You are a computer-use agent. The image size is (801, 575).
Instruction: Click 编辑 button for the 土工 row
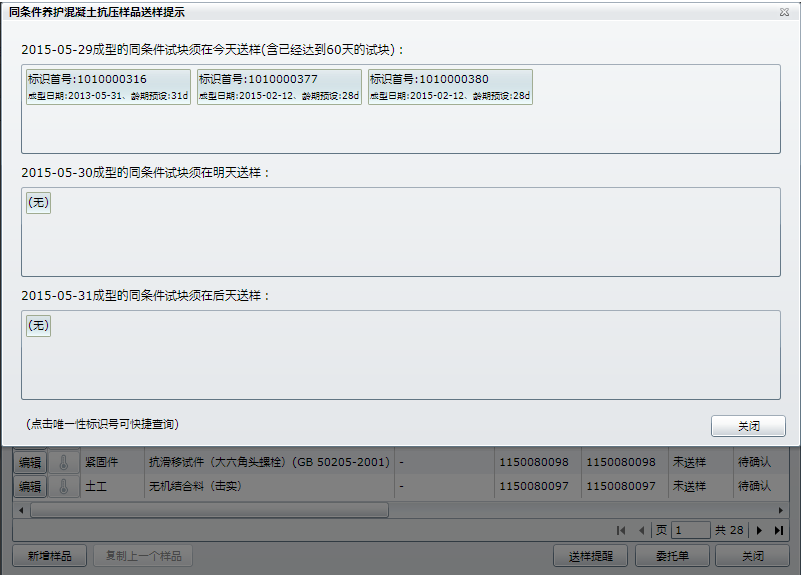tap(29, 486)
